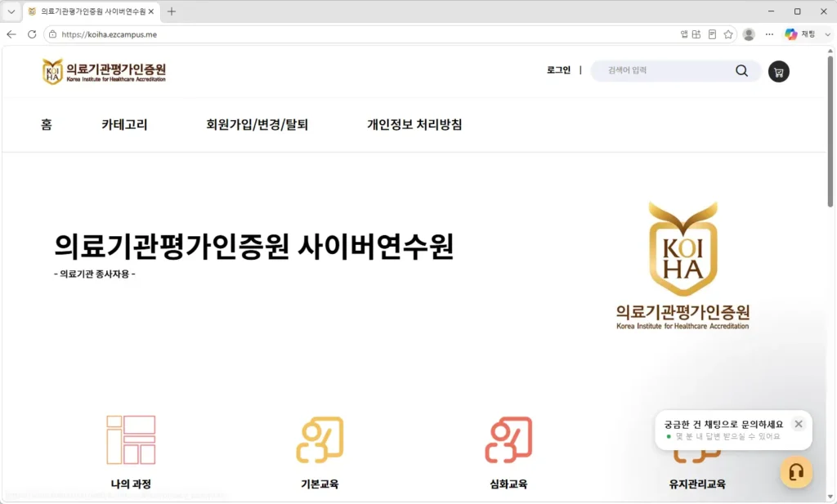Click the 앱 app-available icon in address bar

(x=684, y=34)
